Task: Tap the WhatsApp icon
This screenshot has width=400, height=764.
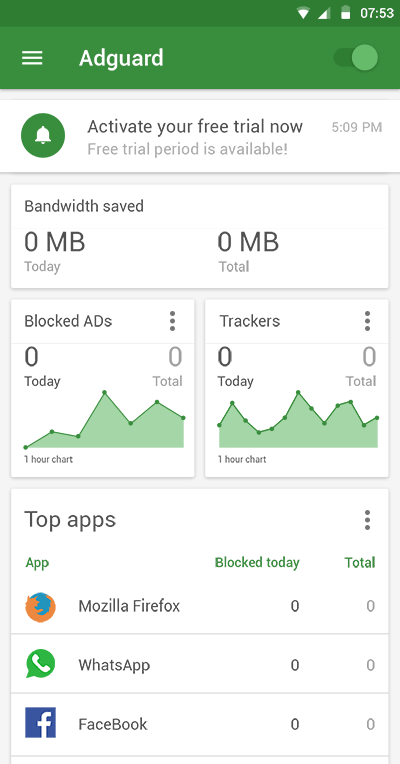Action: click(x=40, y=664)
